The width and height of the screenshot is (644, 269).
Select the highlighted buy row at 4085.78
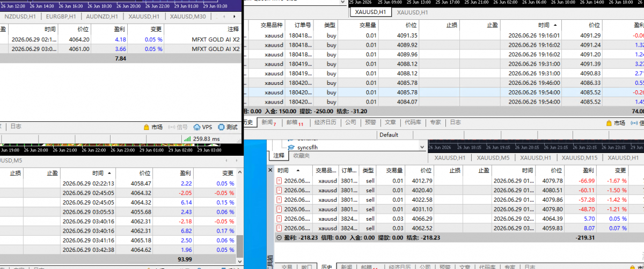pos(443,92)
